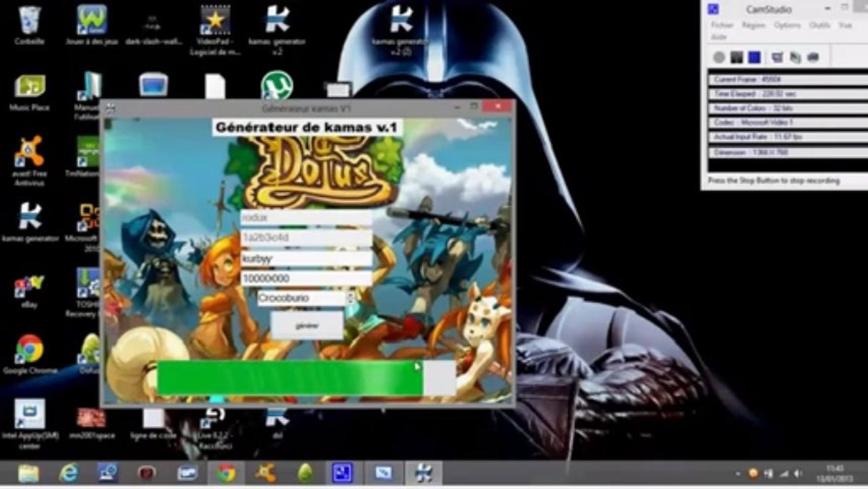The image size is (868, 489).
Task: Open Internet Explorer from the taskbar
Action: click(x=69, y=473)
